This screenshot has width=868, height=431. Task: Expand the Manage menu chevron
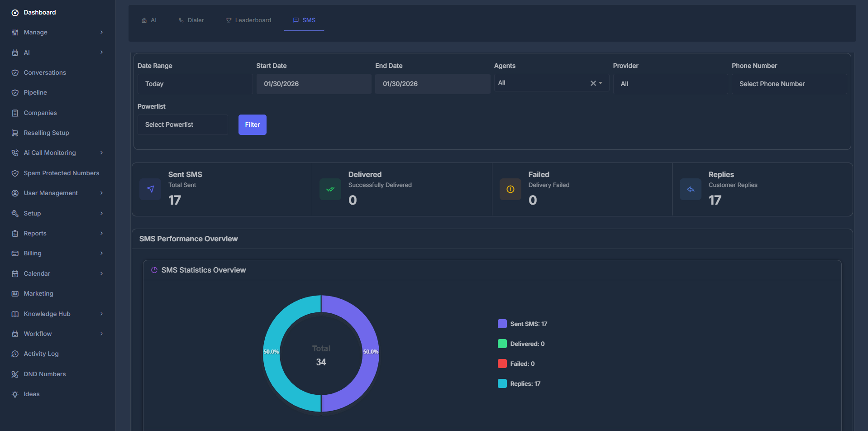[101, 32]
